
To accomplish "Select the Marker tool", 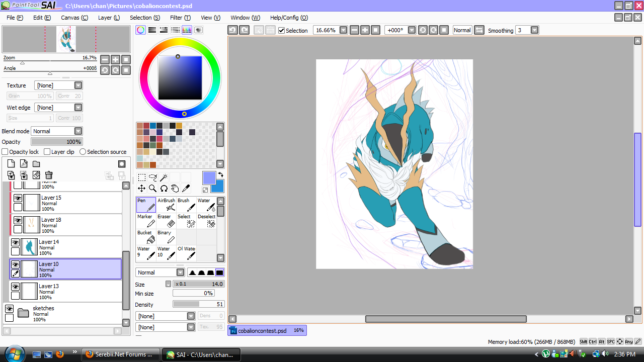I will [146, 221].
